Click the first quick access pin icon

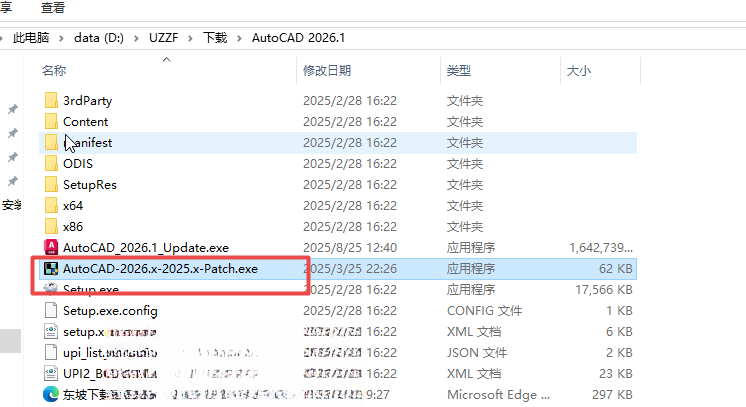point(12,109)
